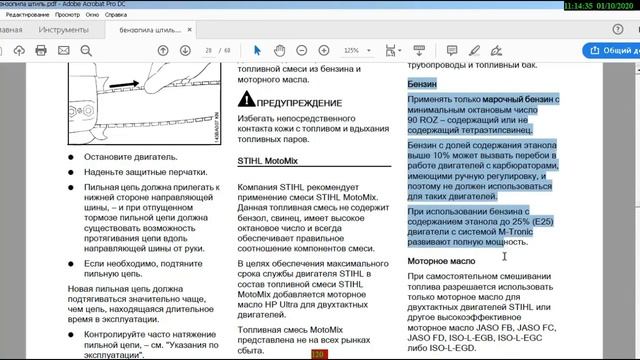Send file by email envelope icon
This screenshot has width=640, height=360.
tap(63, 51)
